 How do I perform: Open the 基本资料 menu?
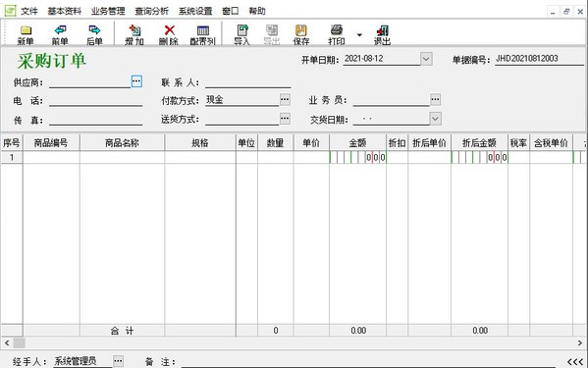pos(65,11)
